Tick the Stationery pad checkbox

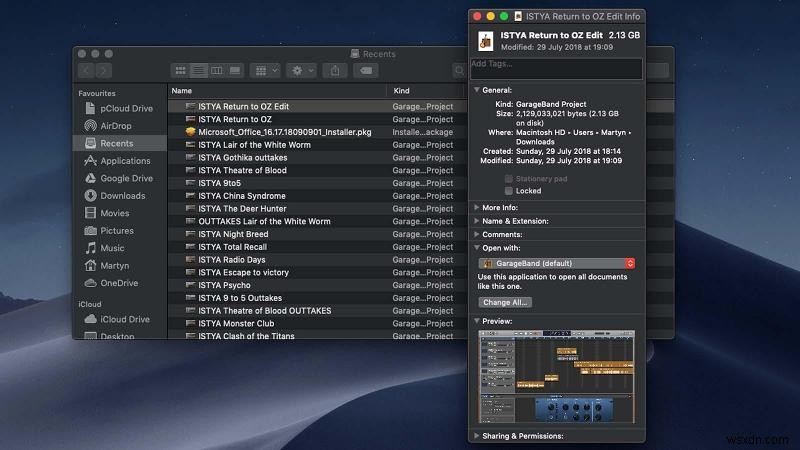point(509,178)
